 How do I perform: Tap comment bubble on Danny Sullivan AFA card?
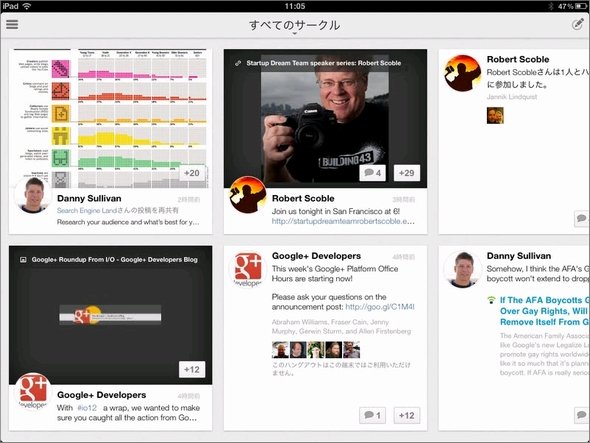[x=582, y=415]
